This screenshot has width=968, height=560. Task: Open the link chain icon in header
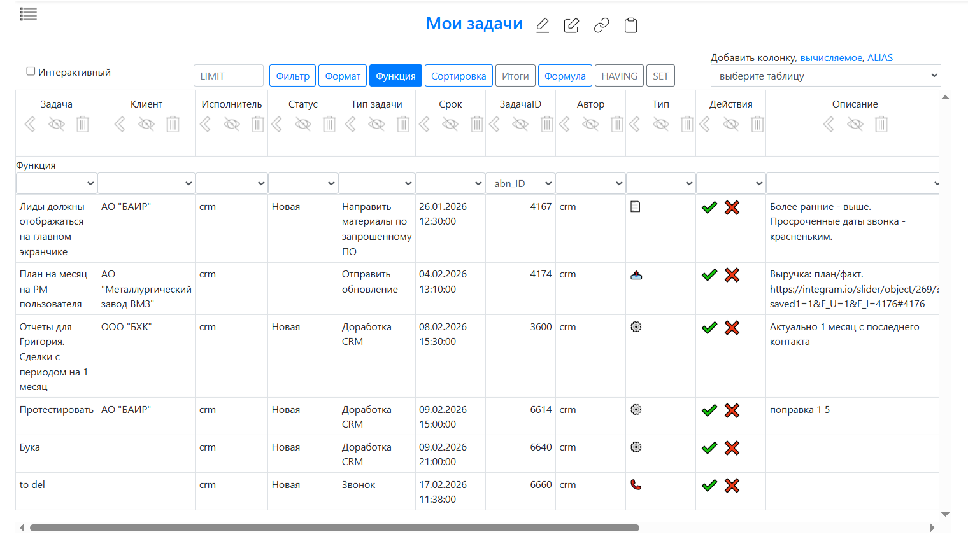click(x=601, y=25)
